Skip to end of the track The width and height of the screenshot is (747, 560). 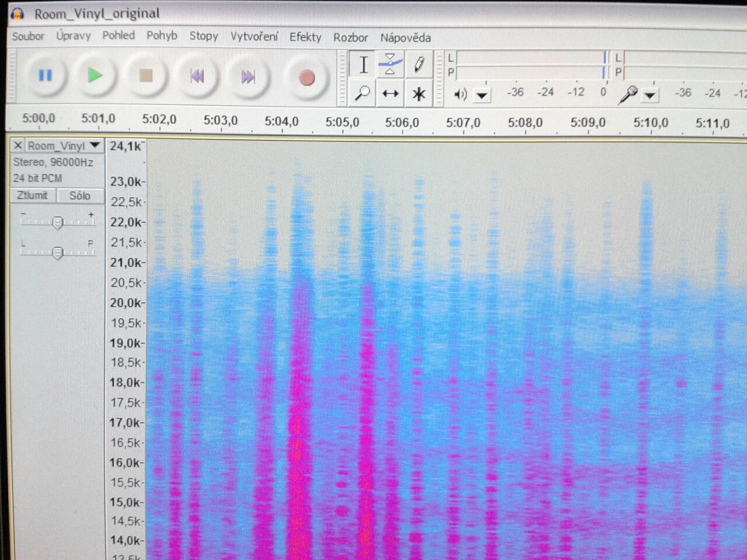(248, 77)
